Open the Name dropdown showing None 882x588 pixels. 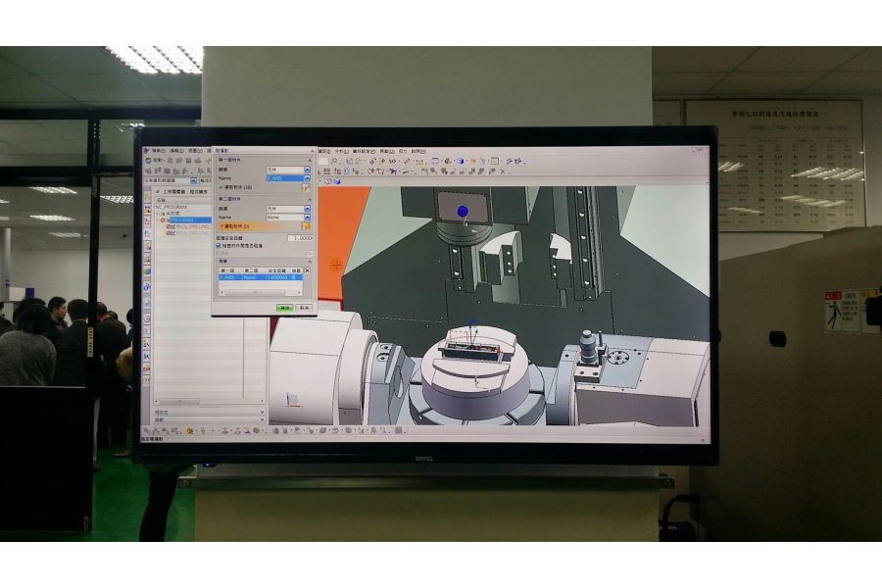pos(288,218)
